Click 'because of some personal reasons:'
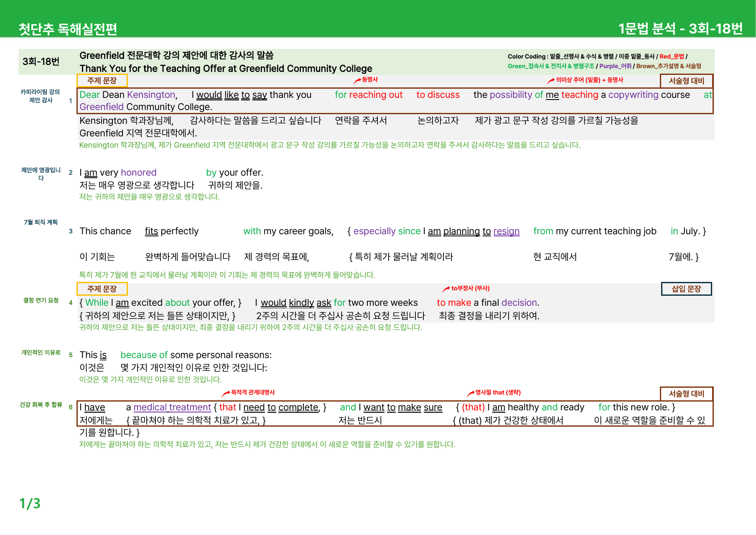The image size is (756, 535). point(196,355)
